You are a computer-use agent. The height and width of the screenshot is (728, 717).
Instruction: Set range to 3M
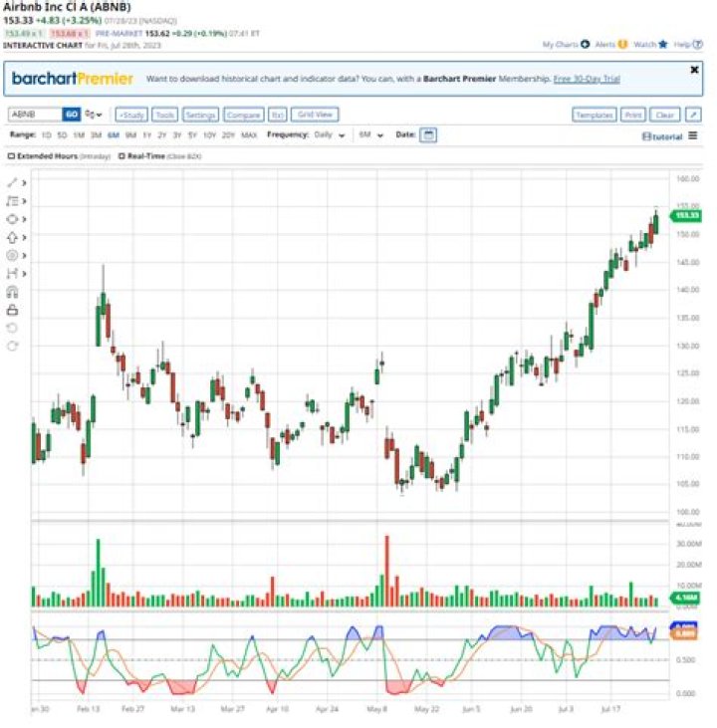[x=96, y=135]
